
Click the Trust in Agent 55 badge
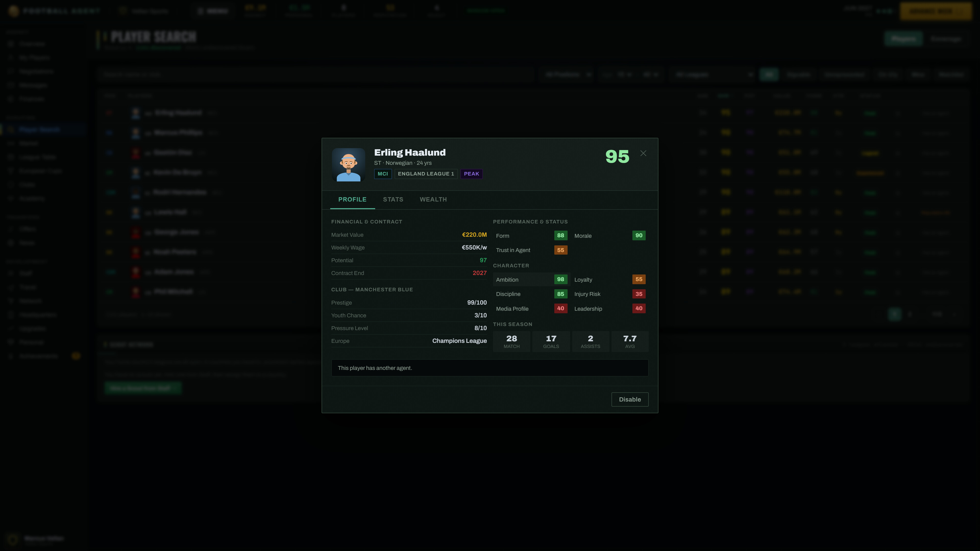point(560,250)
